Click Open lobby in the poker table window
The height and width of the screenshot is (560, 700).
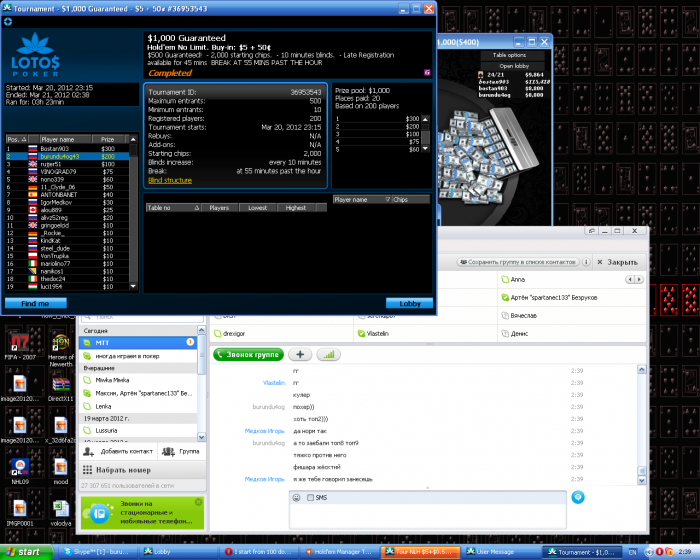coord(513,66)
